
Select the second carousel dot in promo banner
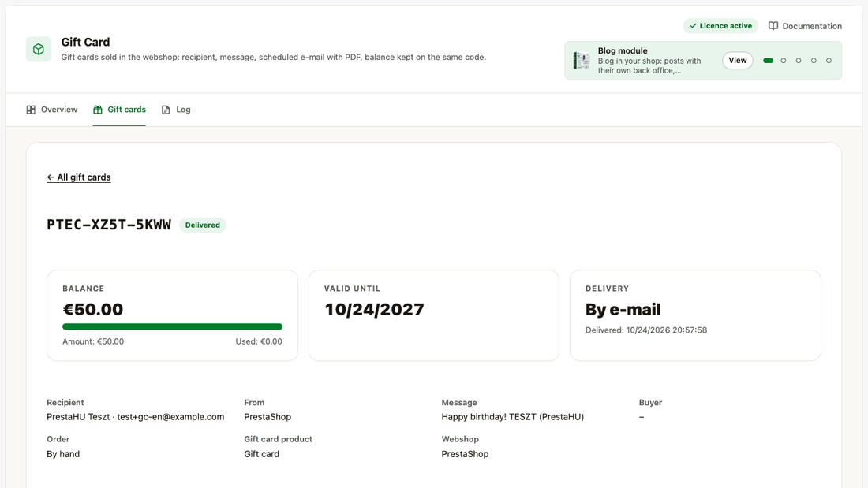tap(784, 60)
